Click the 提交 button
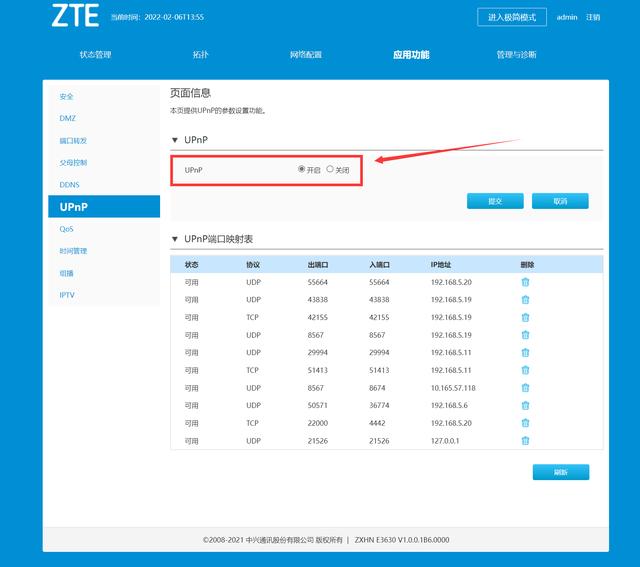640x567 pixels. point(495,201)
